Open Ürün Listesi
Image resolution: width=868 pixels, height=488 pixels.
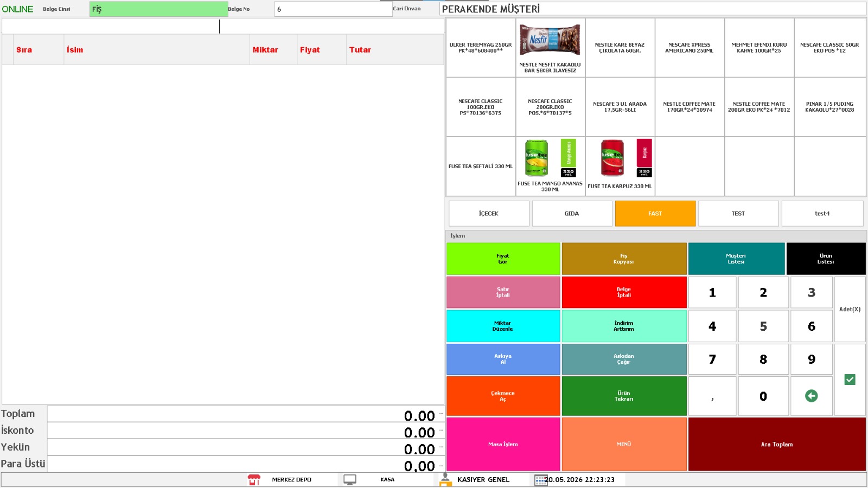(826, 259)
